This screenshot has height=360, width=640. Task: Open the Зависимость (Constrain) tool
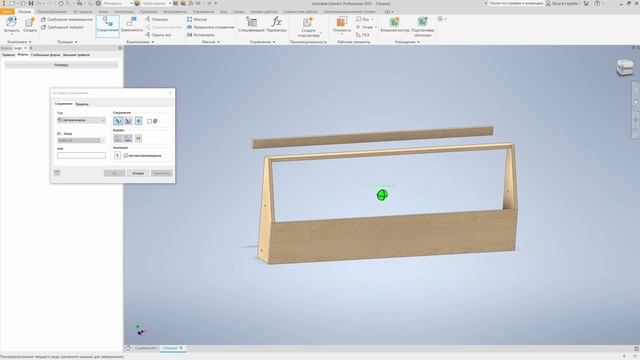coord(131,25)
